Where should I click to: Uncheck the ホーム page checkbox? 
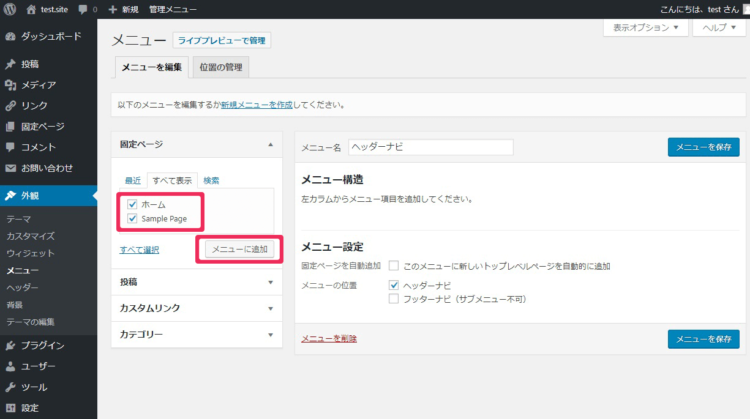132,204
